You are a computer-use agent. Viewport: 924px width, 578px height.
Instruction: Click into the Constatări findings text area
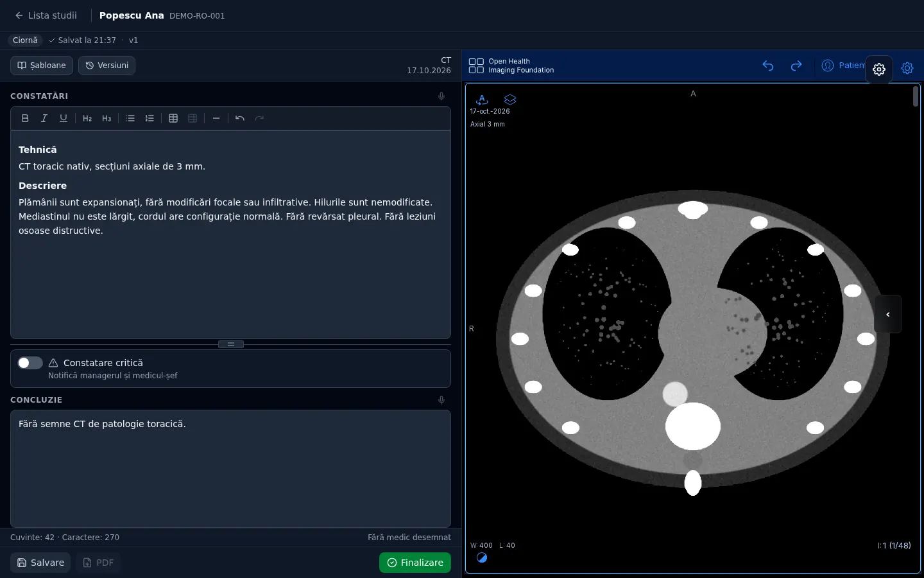(x=230, y=234)
